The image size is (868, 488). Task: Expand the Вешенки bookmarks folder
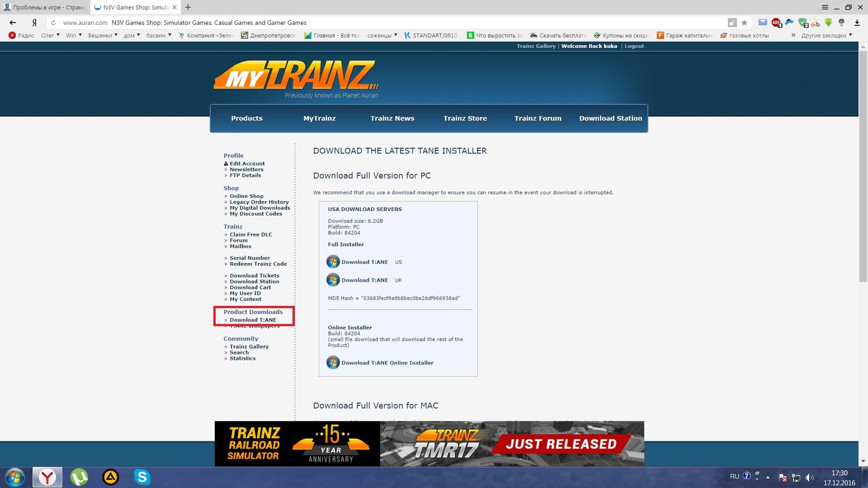pos(102,35)
